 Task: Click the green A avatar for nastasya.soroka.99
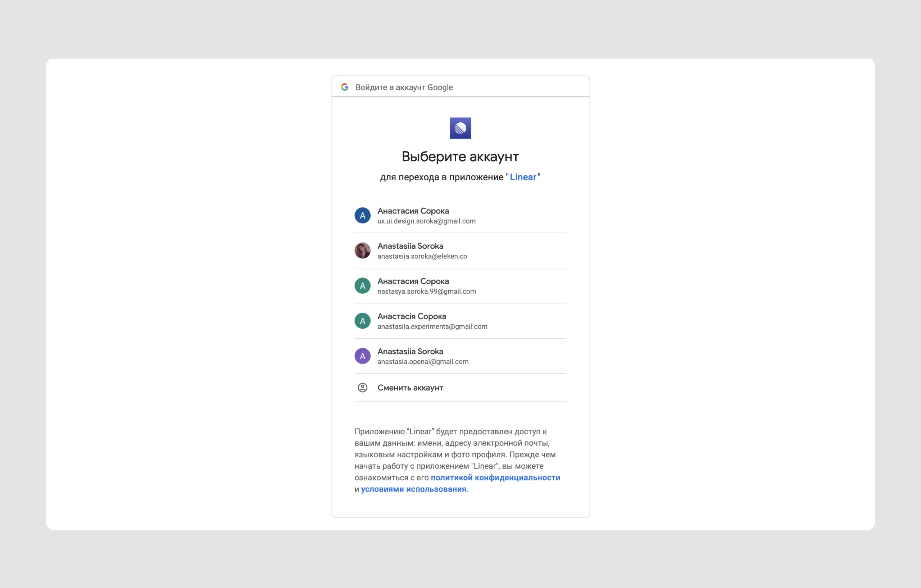pyautogui.click(x=362, y=286)
